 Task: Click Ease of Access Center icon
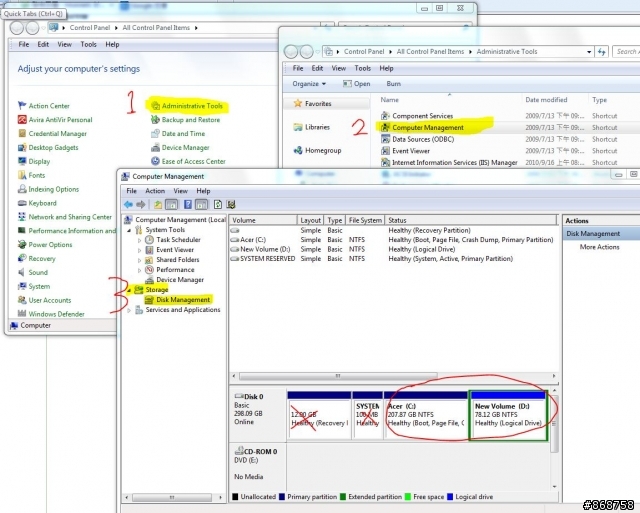[x=155, y=161]
